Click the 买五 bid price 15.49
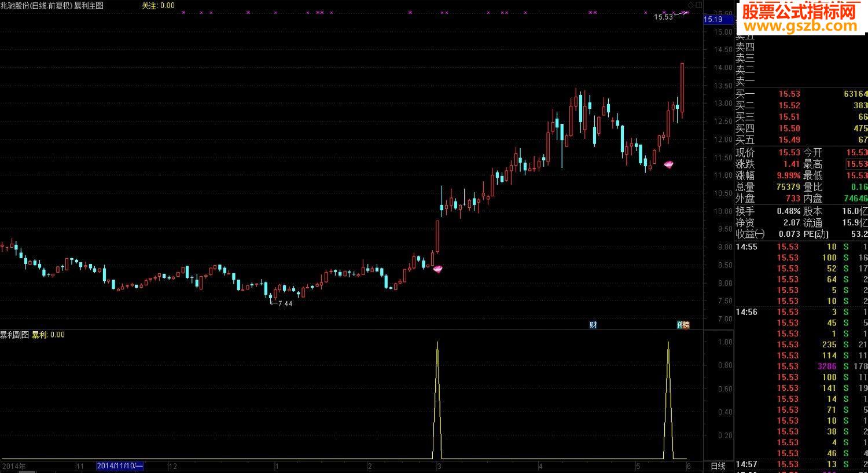This screenshot has height=473, width=868. (789, 140)
